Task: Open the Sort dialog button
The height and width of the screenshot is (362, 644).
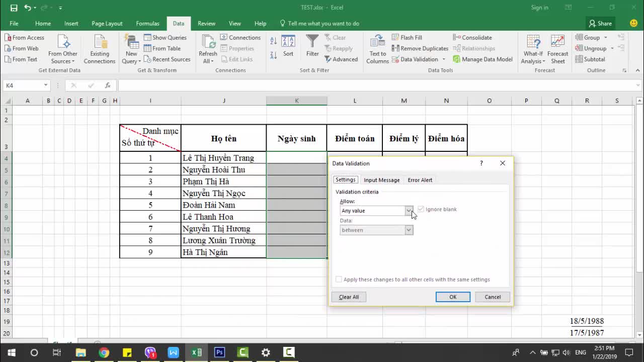Action: coord(288,46)
